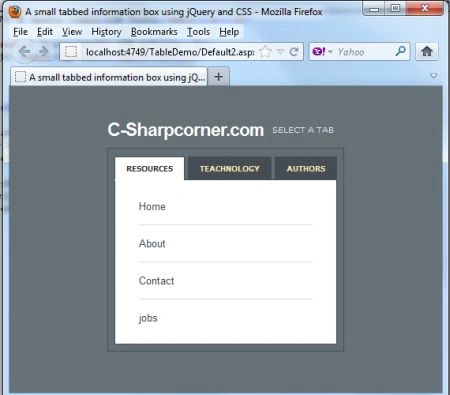Open the Bookmarks menu
Viewport: 450px width, 395px height.
pyautogui.click(x=154, y=32)
